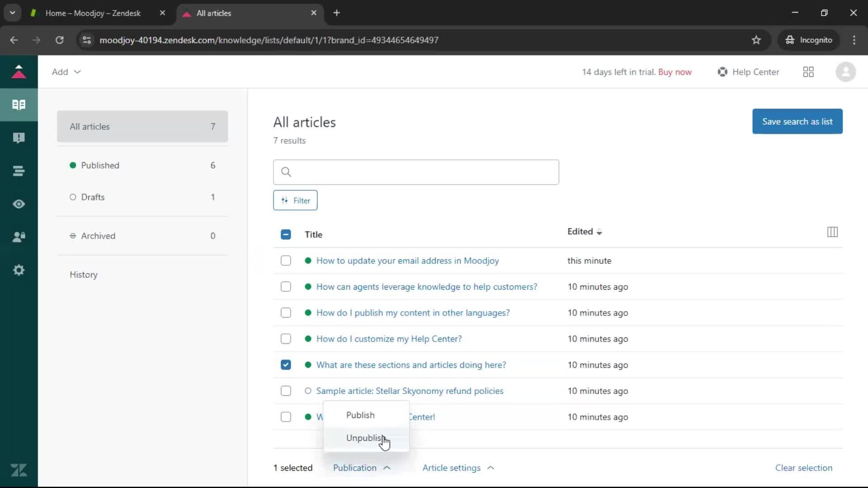868x488 pixels.
Task: Click Save search as list
Action: tap(797, 121)
